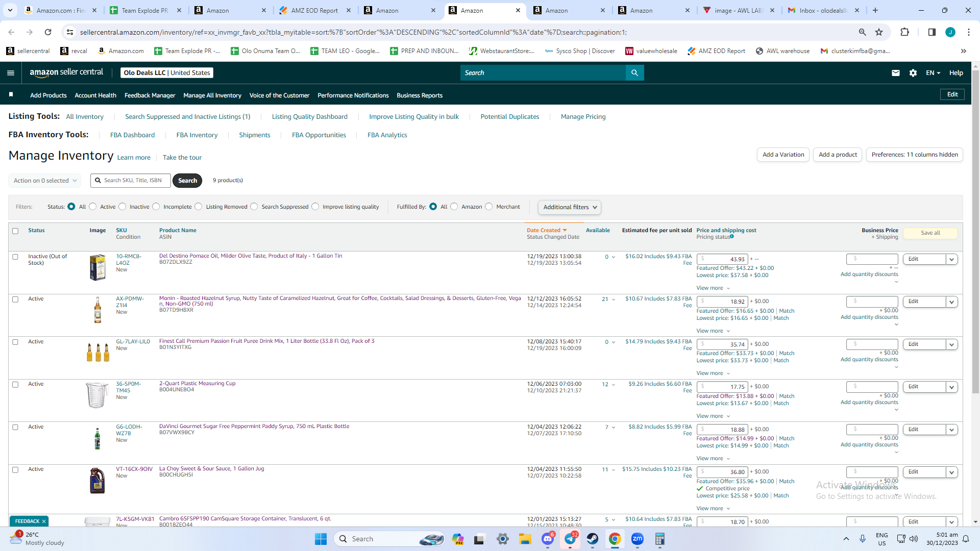Click the zoom magnifier icon in address bar
The height and width of the screenshot is (551, 980).
coord(862,32)
